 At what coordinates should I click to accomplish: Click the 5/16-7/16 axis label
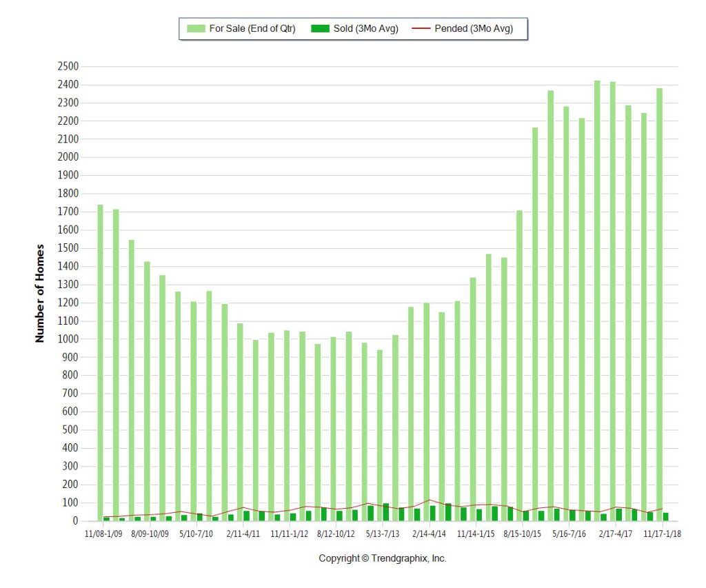pyautogui.click(x=569, y=534)
